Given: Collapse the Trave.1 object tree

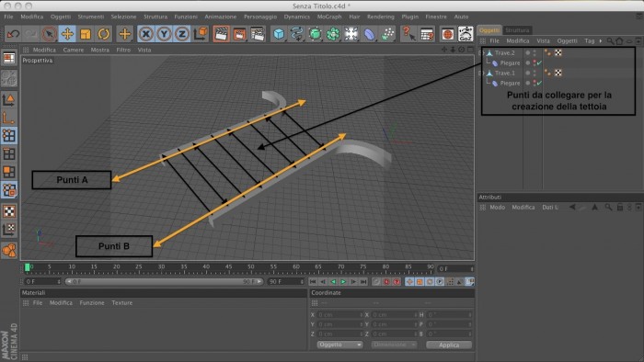Looking at the screenshot, I should pyautogui.click(x=480, y=73).
